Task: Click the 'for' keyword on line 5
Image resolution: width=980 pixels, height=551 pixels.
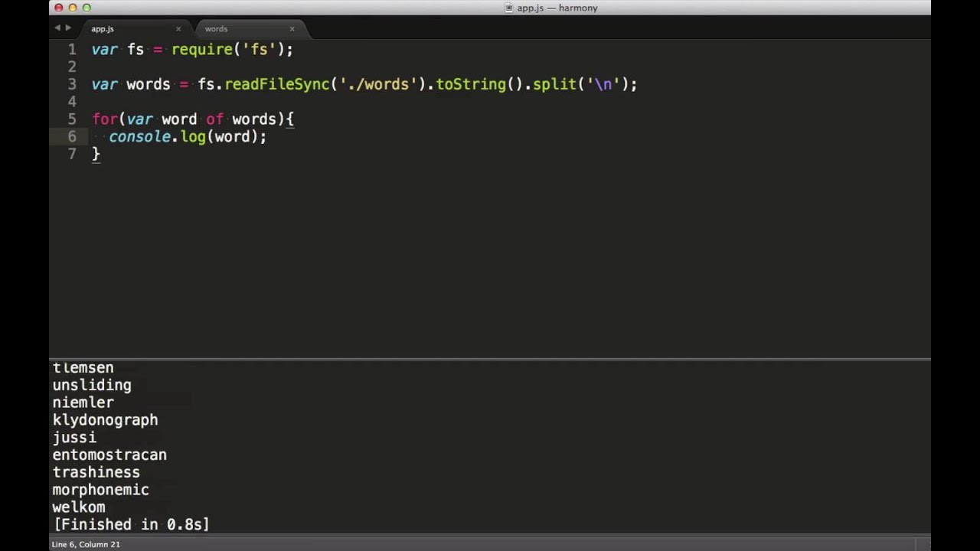Action: (x=105, y=119)
